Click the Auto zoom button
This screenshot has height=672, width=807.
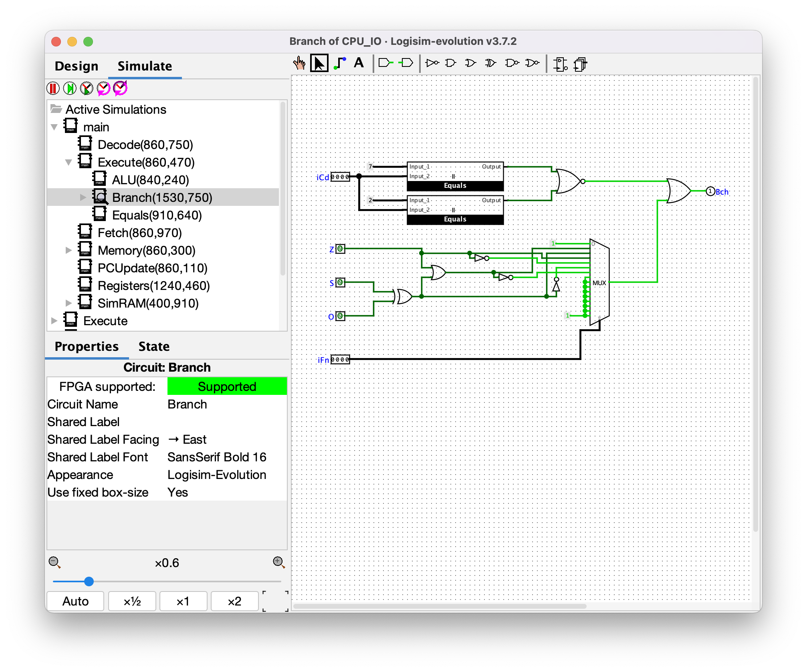(75, 601)
